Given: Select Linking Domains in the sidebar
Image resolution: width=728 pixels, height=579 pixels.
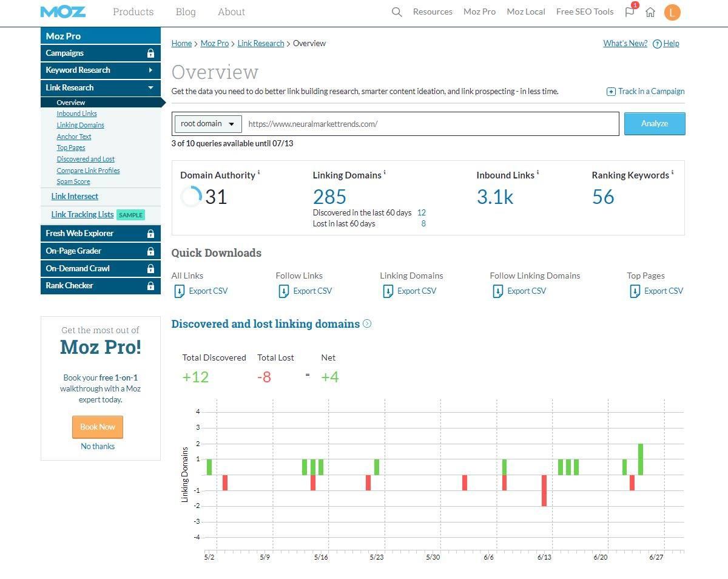Looking at the screenshot, I should coord(81,126).
